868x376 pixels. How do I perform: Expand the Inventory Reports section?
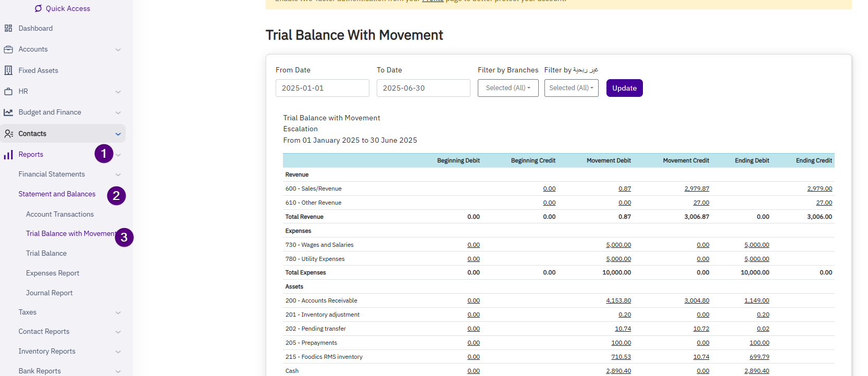point(118,352)
